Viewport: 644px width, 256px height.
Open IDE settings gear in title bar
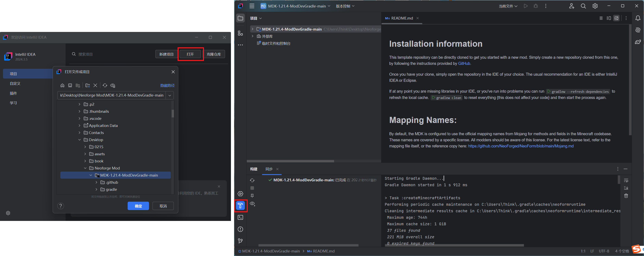pos(595,6)
